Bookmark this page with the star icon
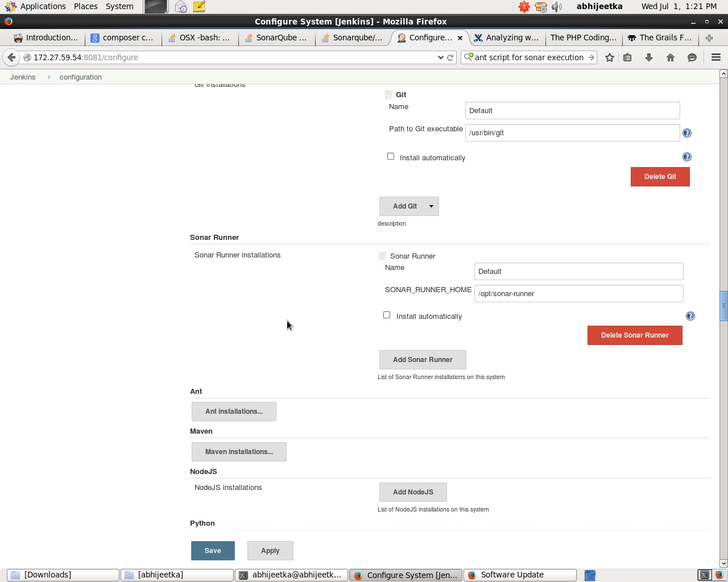The width and height of the screenshot is (728, 582). [x=610, y=57]
